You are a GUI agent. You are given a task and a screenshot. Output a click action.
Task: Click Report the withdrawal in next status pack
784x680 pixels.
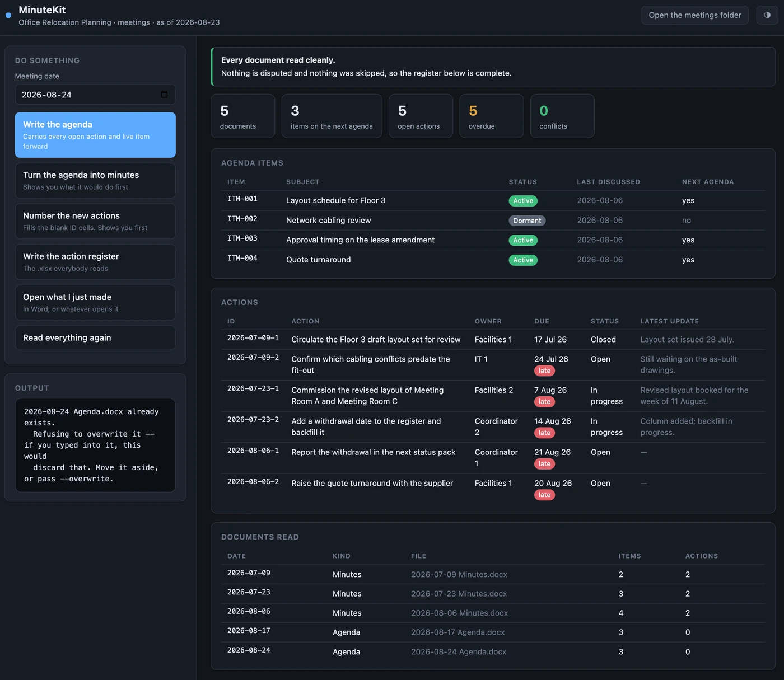(374, 452)
